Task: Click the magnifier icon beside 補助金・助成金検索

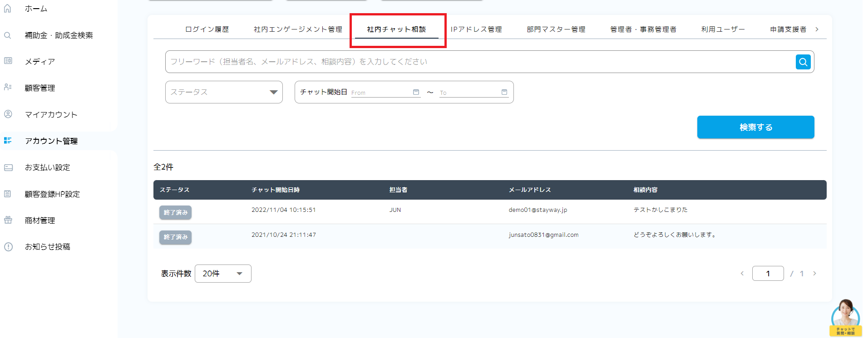Action: 8,35
